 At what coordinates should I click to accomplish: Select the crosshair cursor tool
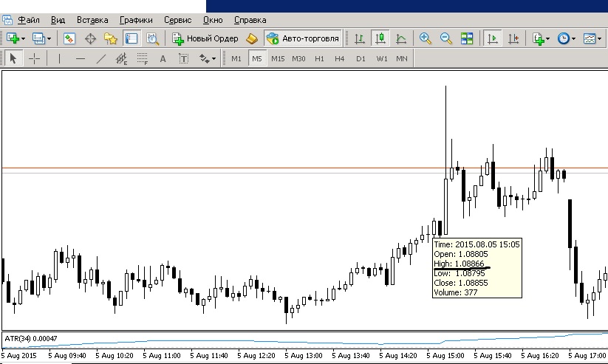pos(34,58)
